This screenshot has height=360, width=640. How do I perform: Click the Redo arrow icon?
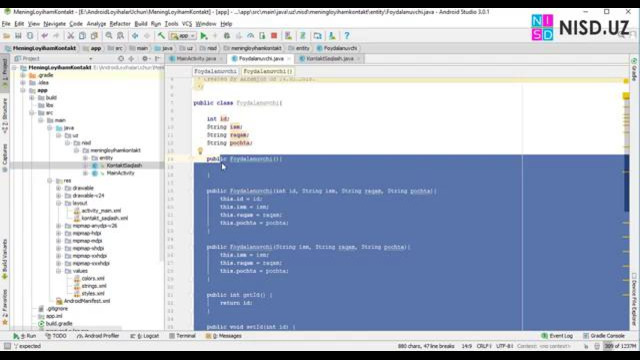click(x=56, y=36)
